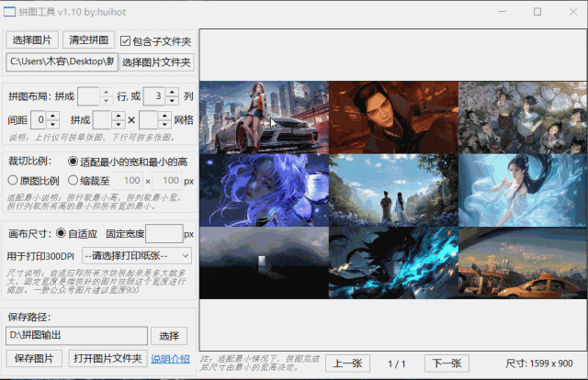Go to next collage with 下一张
Image resolution: width=588 pixels, height=380 pixels.
pos(447,363)
